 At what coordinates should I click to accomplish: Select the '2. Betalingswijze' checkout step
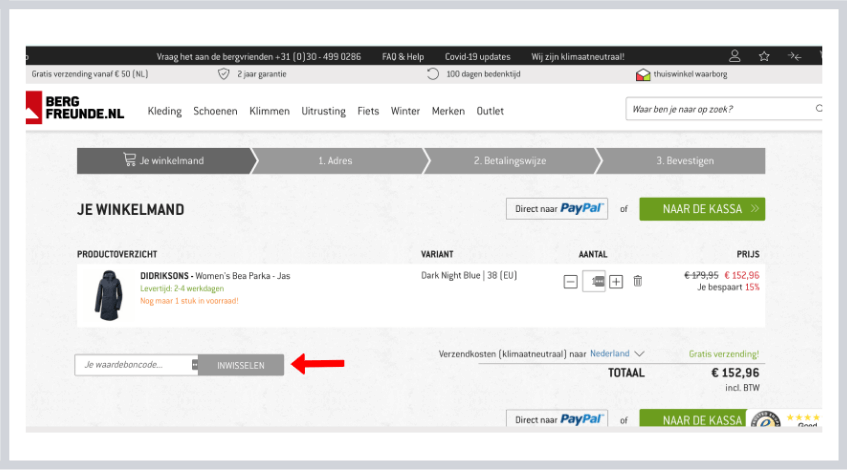pyautogui.click(x=510, y=161)
